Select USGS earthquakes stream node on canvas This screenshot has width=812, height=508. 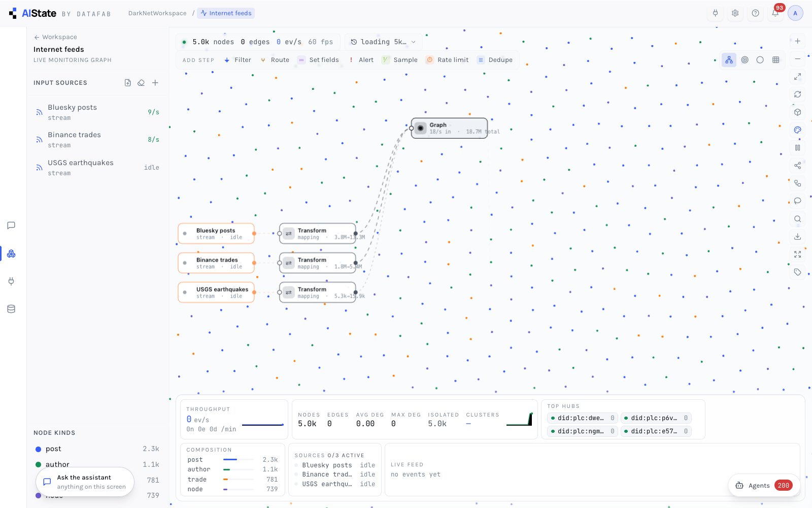[x=216, y=293]
